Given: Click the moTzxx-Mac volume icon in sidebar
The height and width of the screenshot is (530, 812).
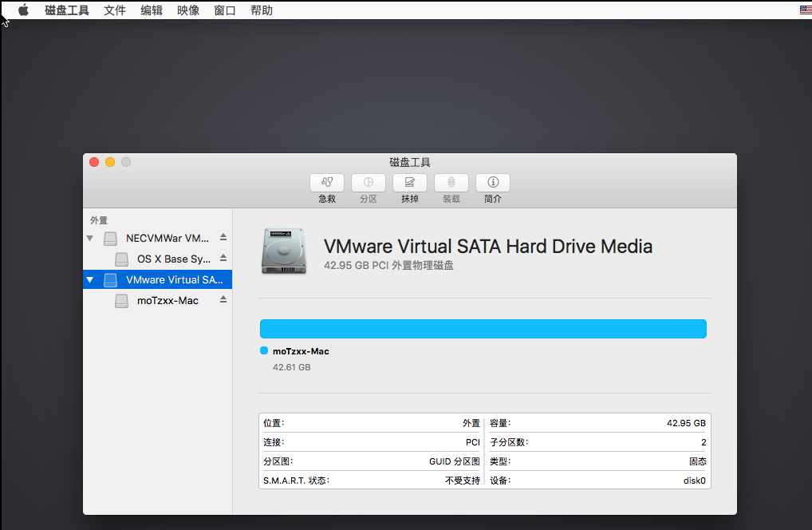Looking at the screenshot, I should pyautogui.click(x=122, y=300).
